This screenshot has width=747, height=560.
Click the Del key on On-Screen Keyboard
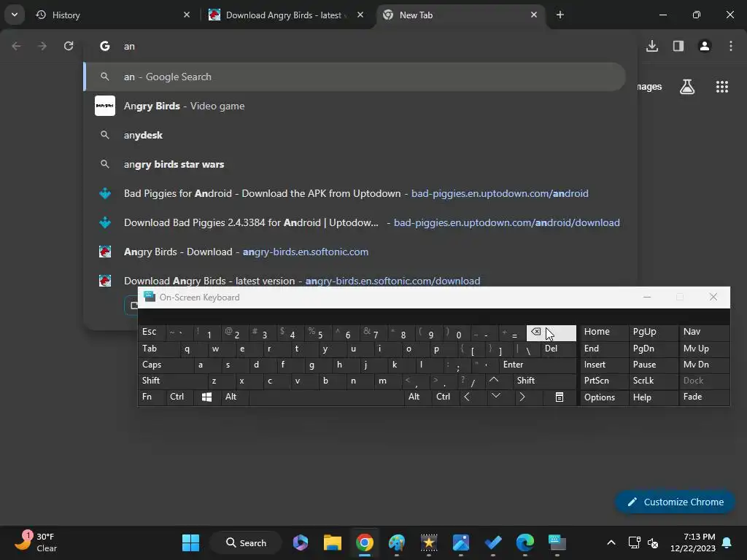tap(558, 349)
